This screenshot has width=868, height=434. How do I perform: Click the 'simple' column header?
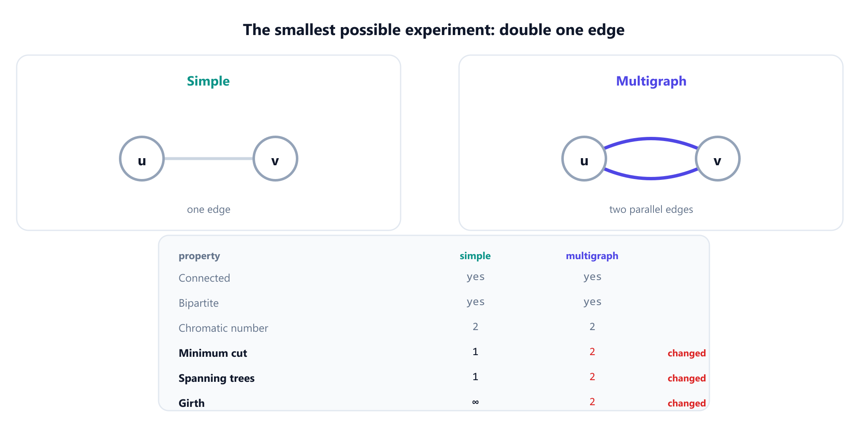coord(475,256)
